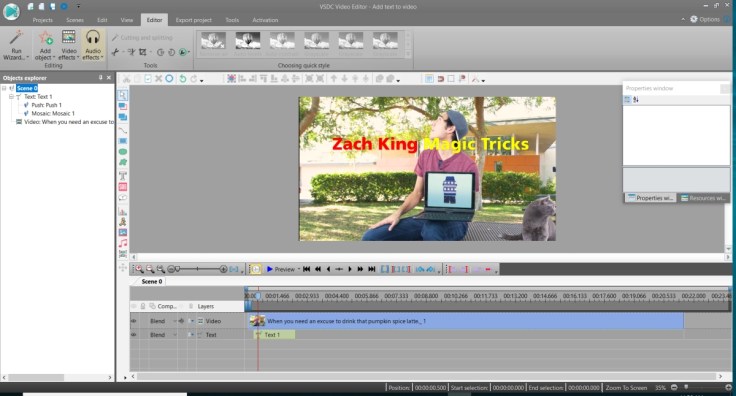Click the timeline zoom out magnifier
Screen dimensions: 736x396
150,269
